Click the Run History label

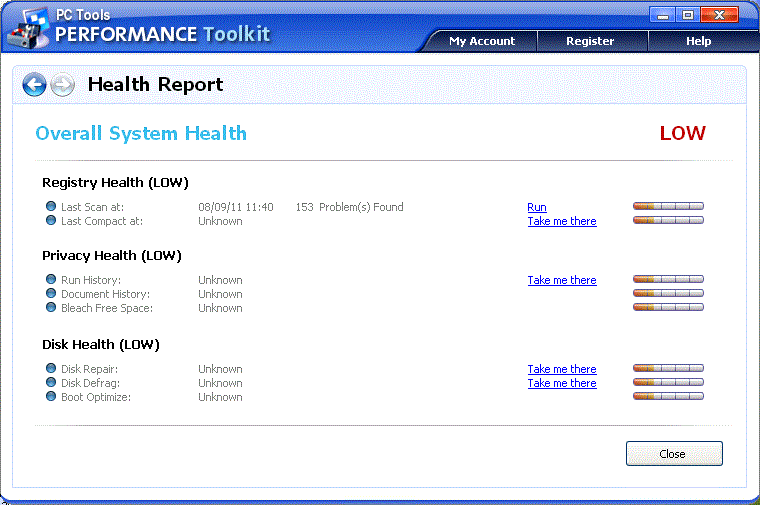(91, 281)
